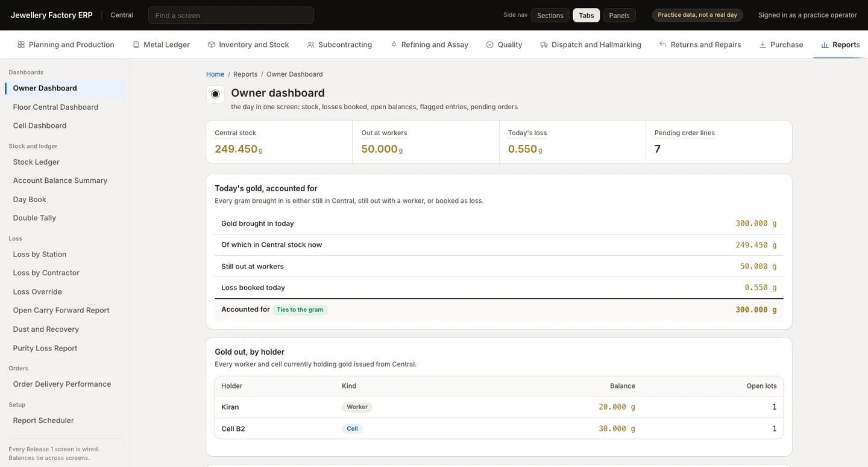Open Floor Central Dashboard in the sidebar
Screen dimensions: 868x467
pos(65,107)
